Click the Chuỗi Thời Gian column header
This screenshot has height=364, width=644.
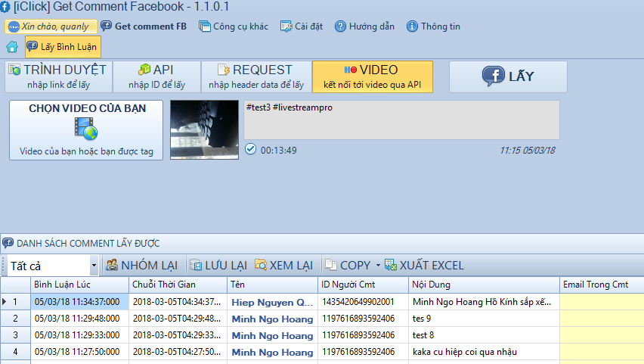click(x=178, y=285)
